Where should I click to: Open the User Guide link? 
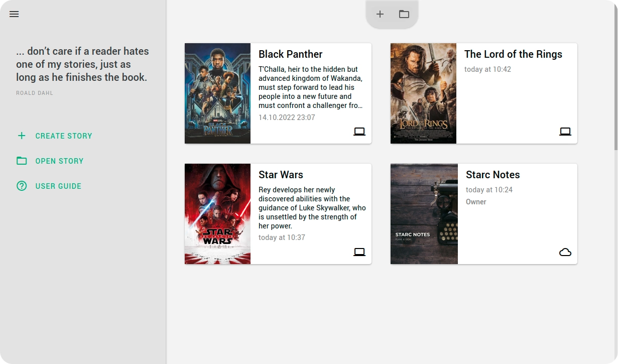click(49, 186)
